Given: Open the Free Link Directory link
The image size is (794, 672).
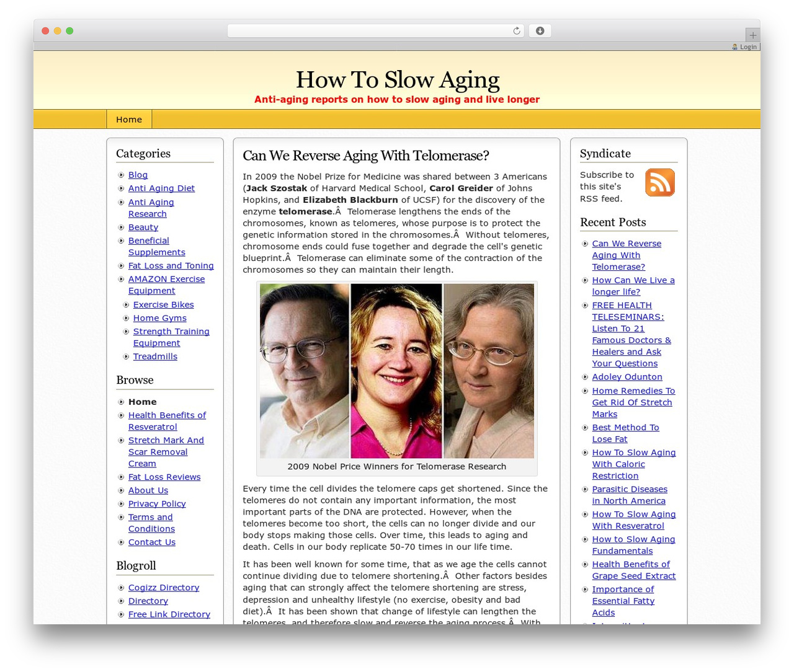Looking at the screenshot, I should tap(169, 614).
